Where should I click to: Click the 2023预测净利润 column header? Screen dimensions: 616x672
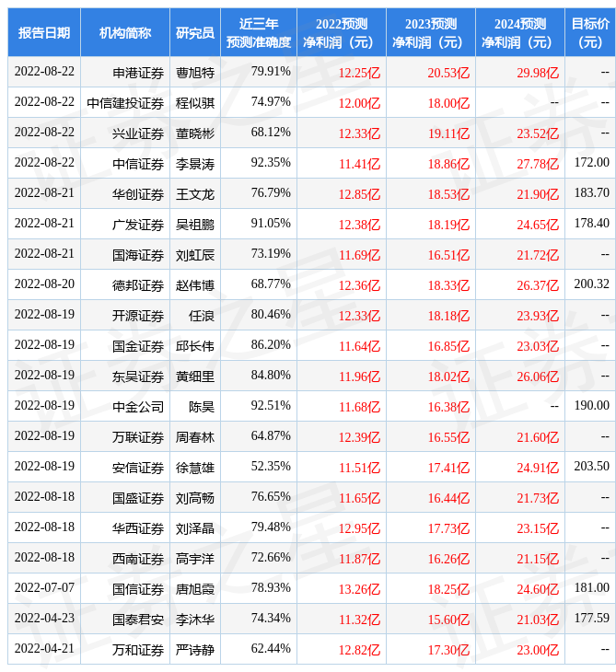[x=431, y=32]
